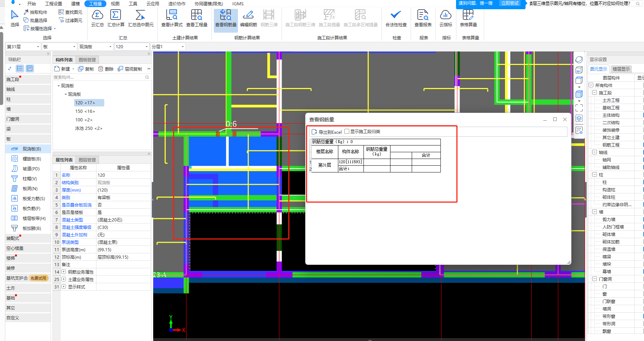Image resolution: width=644 pixels, height=341 pixels.
Task: Open 编辑钢筋 editor
Action: [x=249, y=18]
